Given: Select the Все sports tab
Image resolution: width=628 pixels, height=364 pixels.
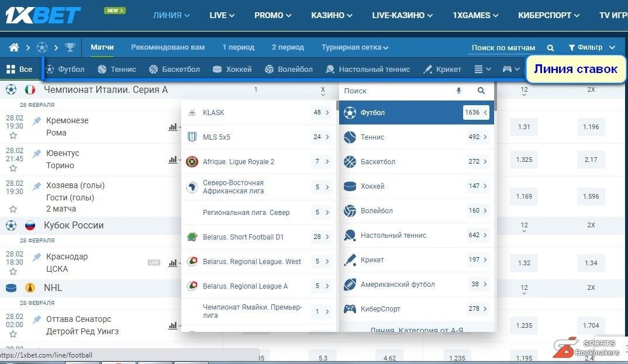Looking at the screenshot, I should pyautogui.click(x=20, y=69).
